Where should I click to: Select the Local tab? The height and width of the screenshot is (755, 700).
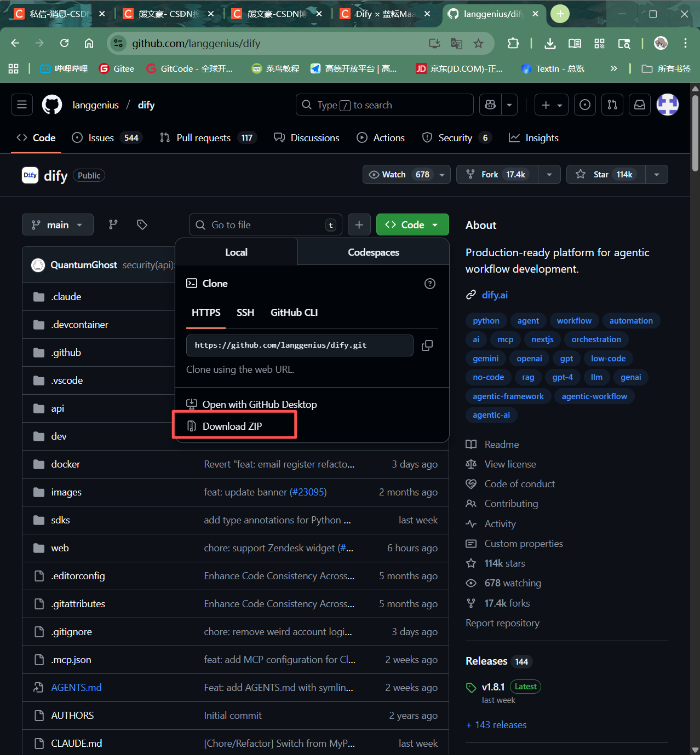point(236,252)
